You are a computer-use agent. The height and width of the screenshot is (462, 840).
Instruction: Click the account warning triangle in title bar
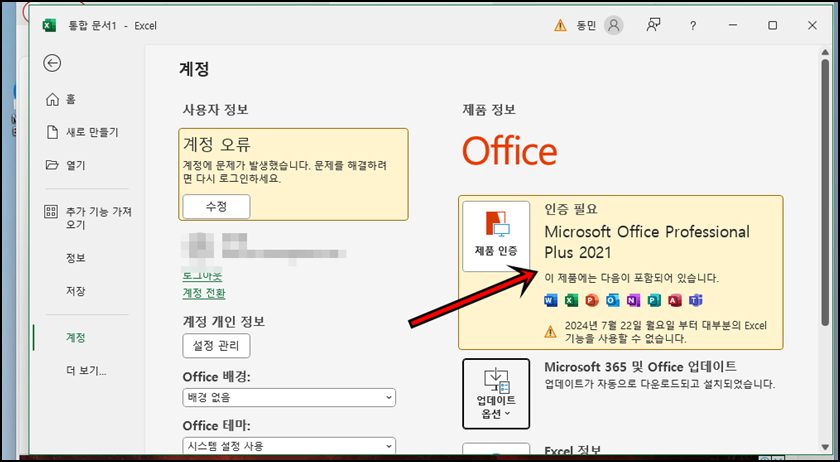tap(560, 25)
